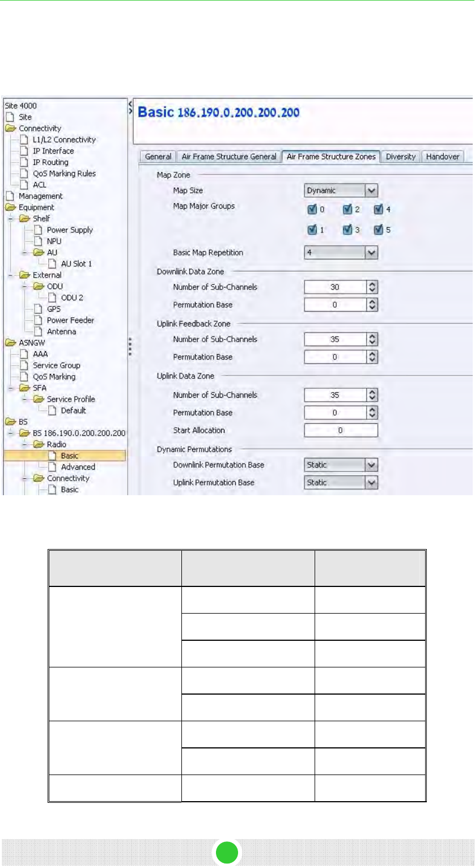Image resolution: width=475 pixels, height=868 pixels.
Task: Collapse the ODU tree node
Action: (x=24, y=287)
